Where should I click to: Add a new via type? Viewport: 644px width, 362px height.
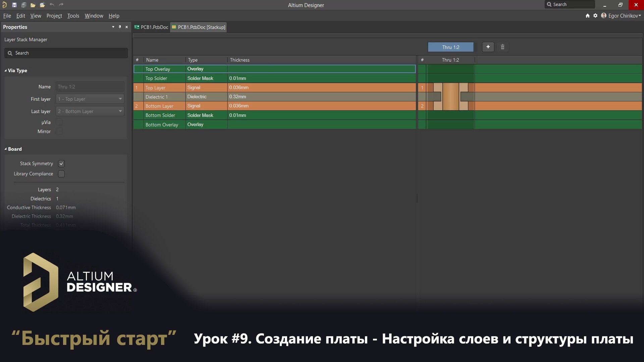click(488, 47)
